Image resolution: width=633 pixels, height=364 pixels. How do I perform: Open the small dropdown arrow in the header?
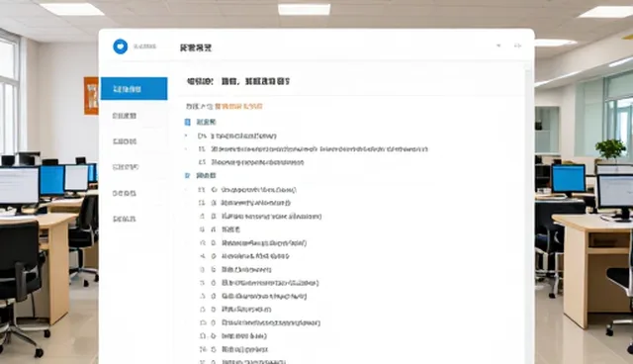point(498,45)
